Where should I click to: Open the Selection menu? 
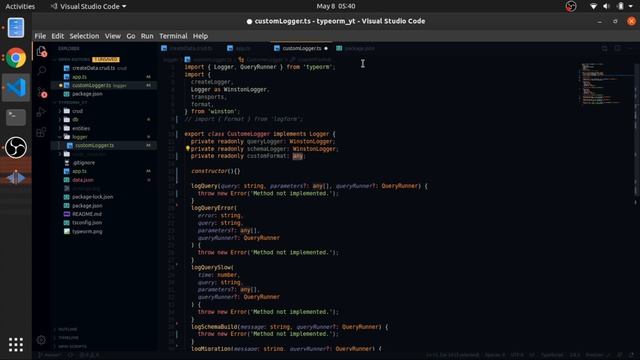click(x=84, y=36)
